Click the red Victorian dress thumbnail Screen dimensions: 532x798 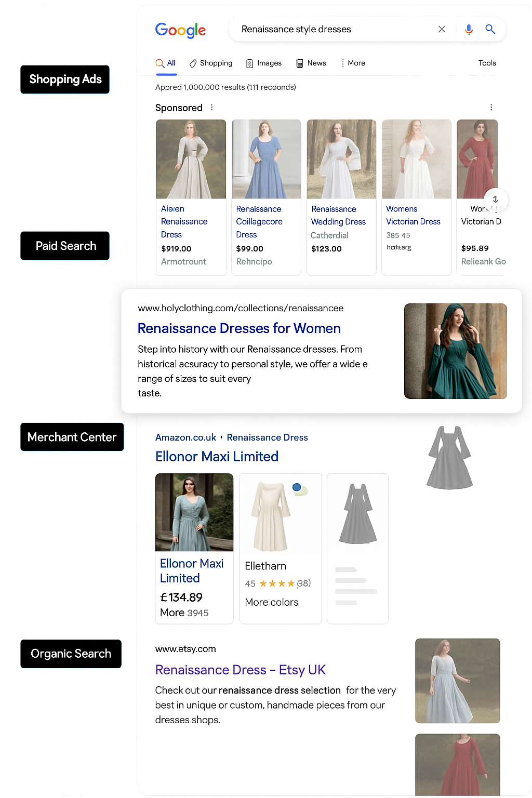coord(477,159)
